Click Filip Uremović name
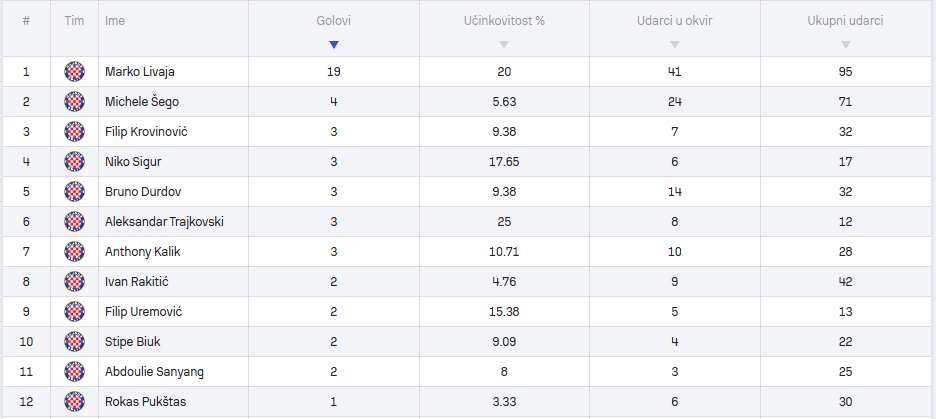Viewport: 936px width, 419px height. pyautogui.click(x=143, y=312)
